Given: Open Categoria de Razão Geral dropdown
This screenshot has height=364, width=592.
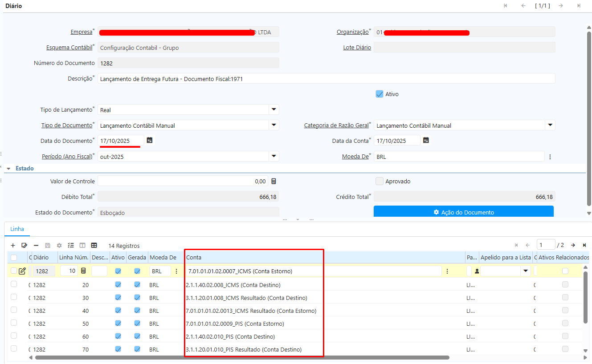Looking at the screenshot, I should pos(550,125).
